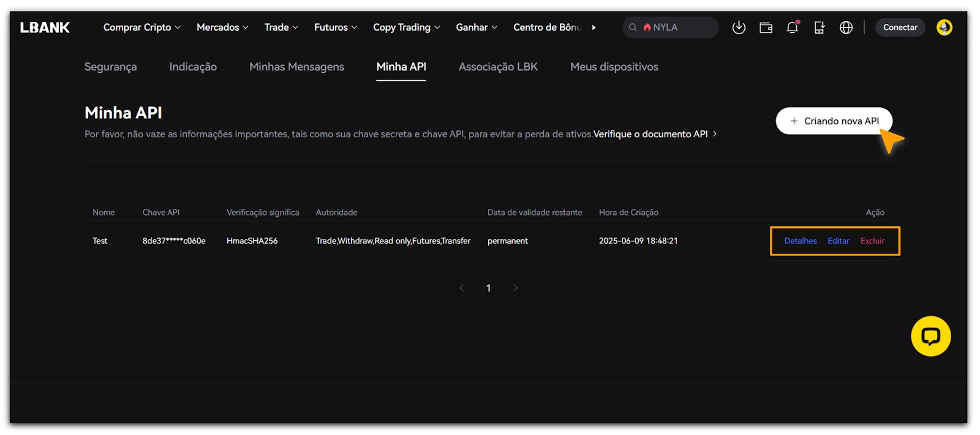Go to next page in pagination
Viewport: 980px width, 435px height.
coord(515,288)
